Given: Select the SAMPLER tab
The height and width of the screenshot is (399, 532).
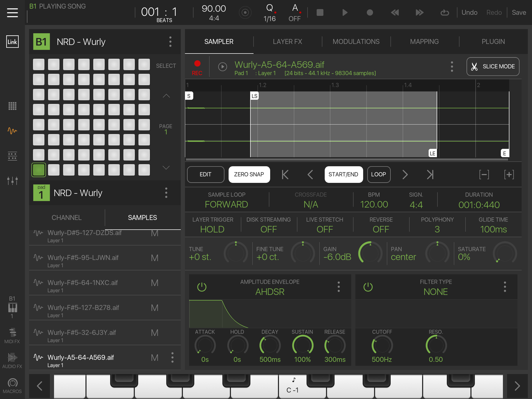Looking at the screenshot, I should [x=219, y=42].
